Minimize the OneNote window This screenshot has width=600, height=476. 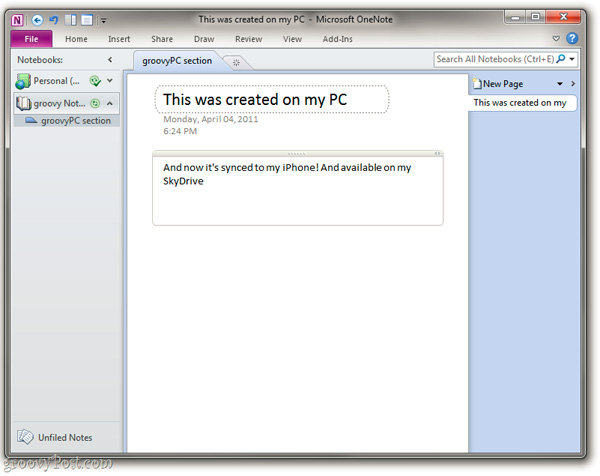click(516, 17)
